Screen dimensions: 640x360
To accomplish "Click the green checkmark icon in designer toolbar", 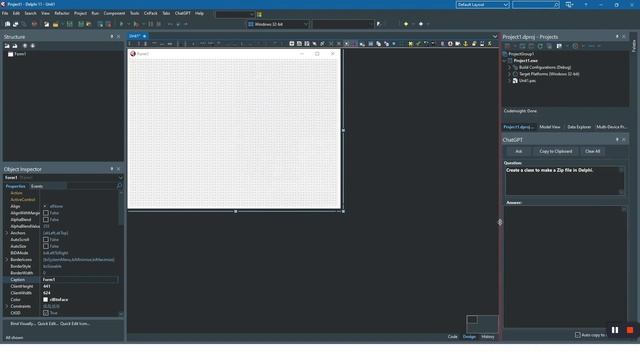I will pos(418,44).
